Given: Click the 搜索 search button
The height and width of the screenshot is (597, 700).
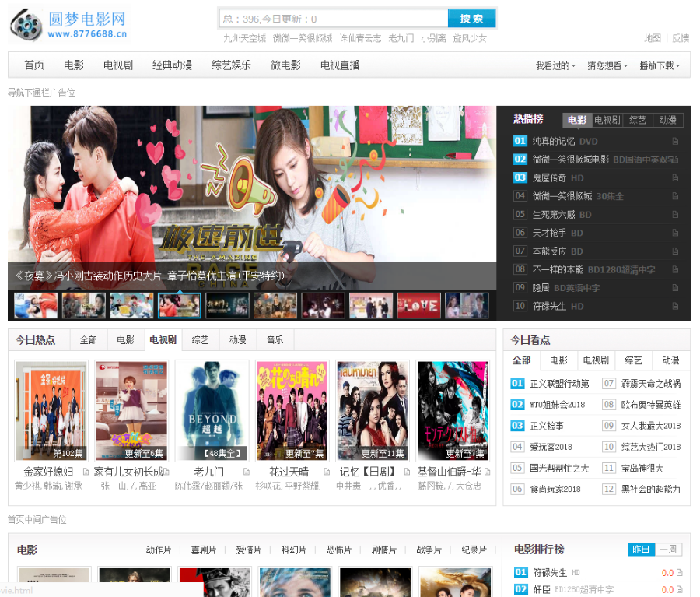Looking at the screenshot, I should 471,18.
